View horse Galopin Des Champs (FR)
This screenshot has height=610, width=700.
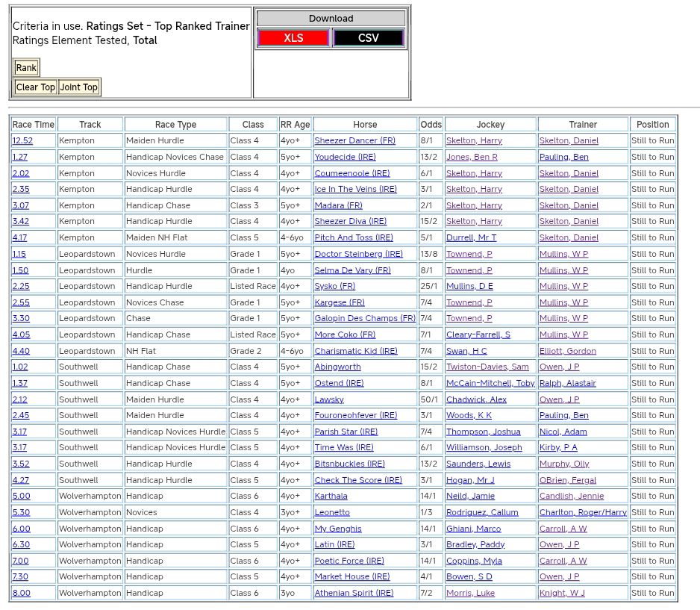365,319
